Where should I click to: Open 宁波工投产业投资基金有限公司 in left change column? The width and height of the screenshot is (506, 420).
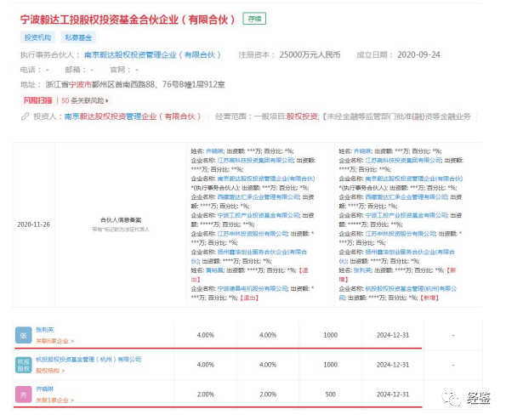coord(259,215)
